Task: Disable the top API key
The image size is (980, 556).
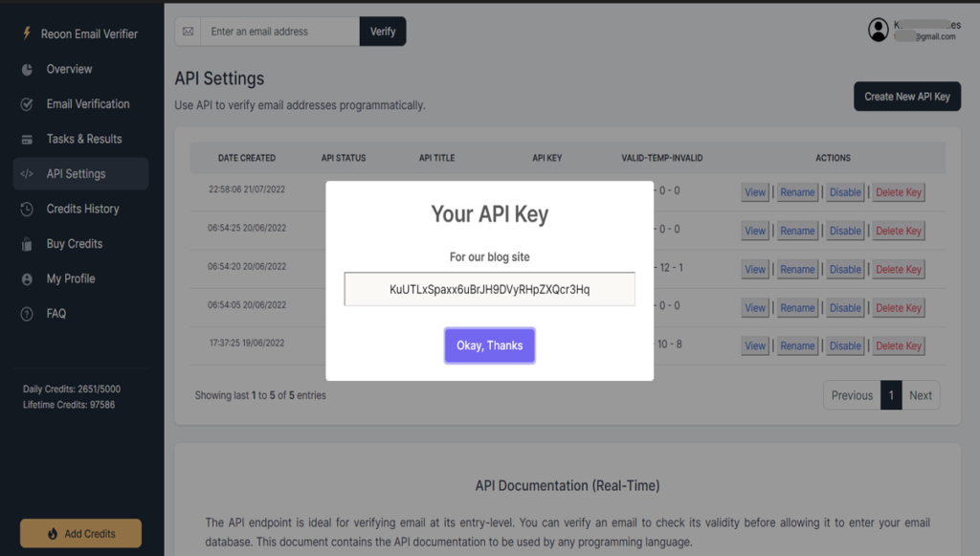Action: coord(843,191)
